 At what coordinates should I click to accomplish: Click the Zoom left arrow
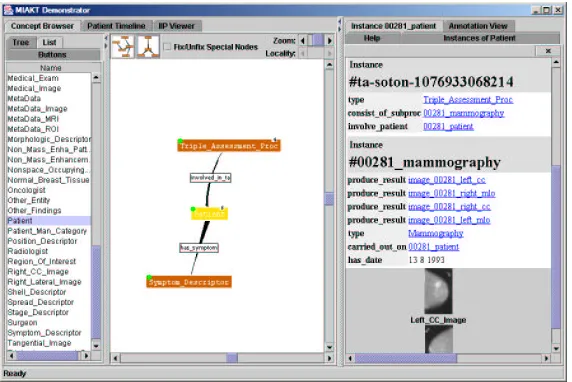(303, 40)
